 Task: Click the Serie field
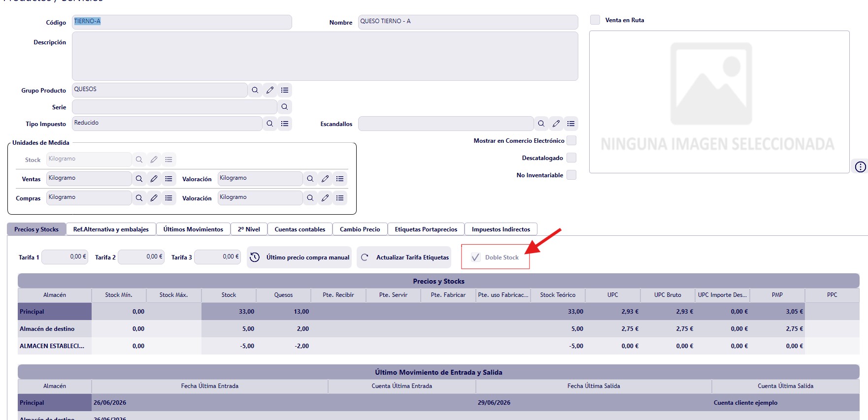[174, 107]
